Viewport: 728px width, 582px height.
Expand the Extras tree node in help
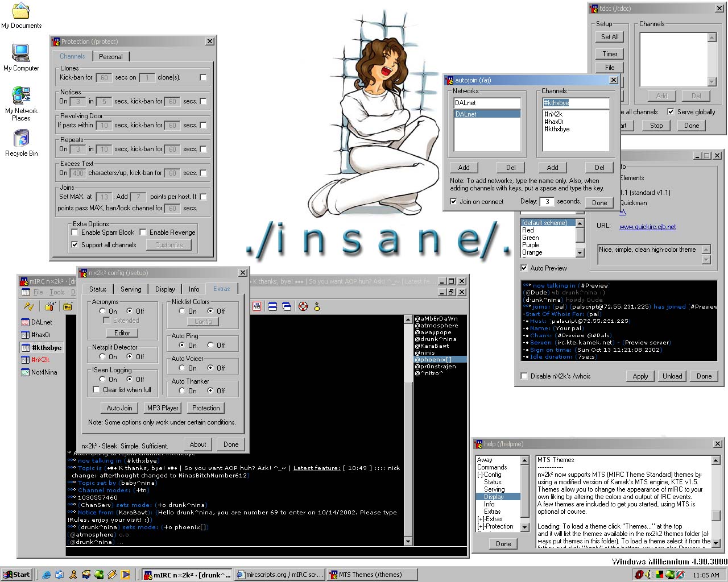coord(481,519)
